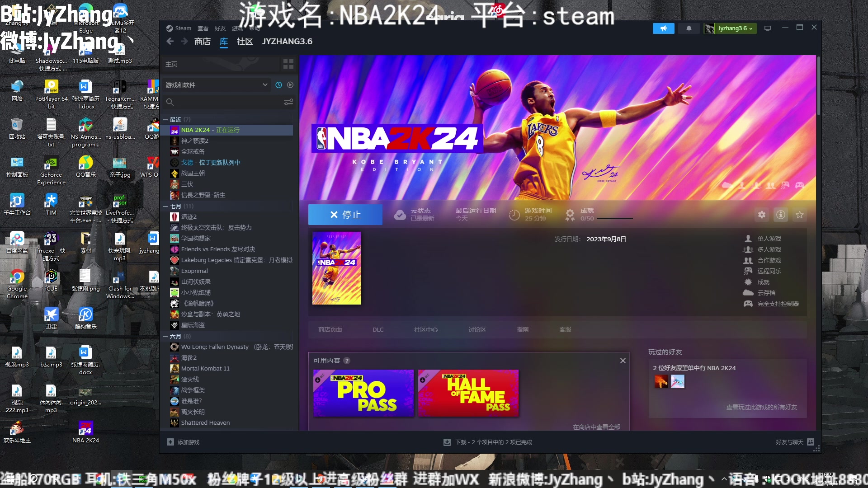
Task: Open the 讨论区 tab
Action: tap(477, 330)
